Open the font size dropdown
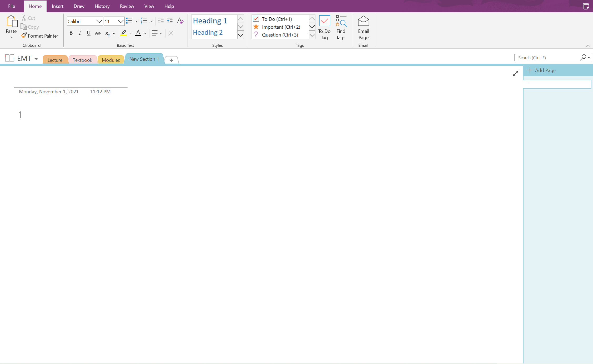This screenshot has width=593, height=364. pyautogui.click(x=120, y=21)
